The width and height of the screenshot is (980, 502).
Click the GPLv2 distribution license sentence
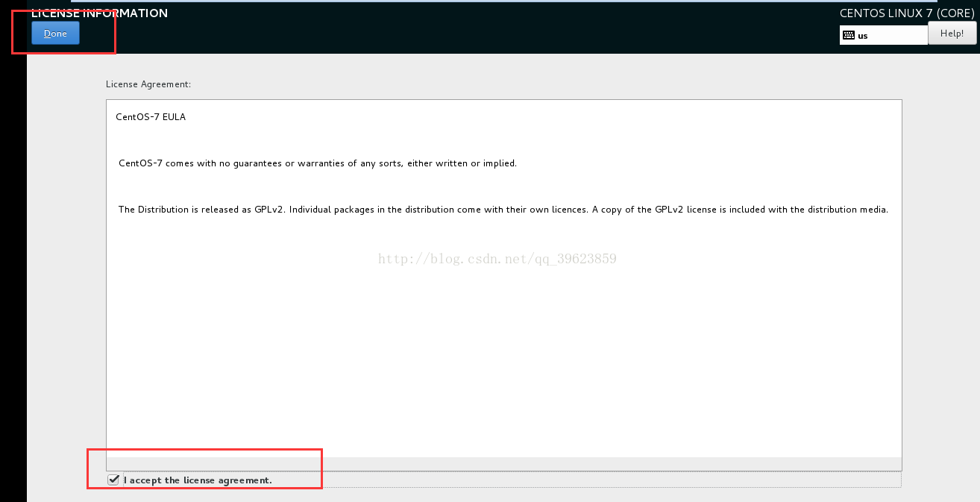(503, 210)
